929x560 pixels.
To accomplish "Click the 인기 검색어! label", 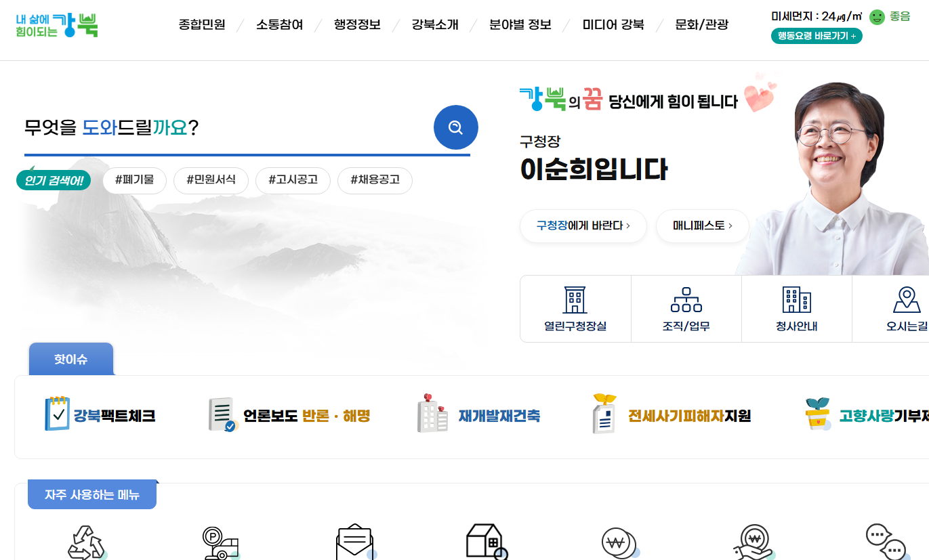I will [x=54, y=180].
